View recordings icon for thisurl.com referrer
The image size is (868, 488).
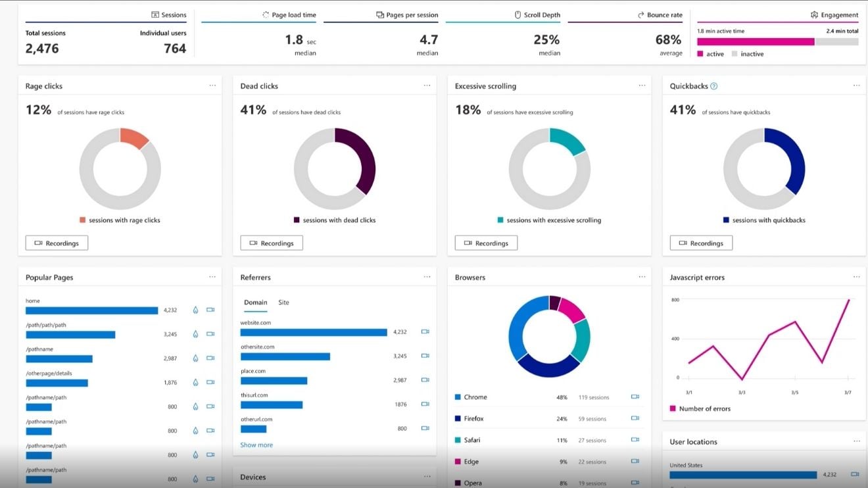pyautogui.click(x=425, y=404)
